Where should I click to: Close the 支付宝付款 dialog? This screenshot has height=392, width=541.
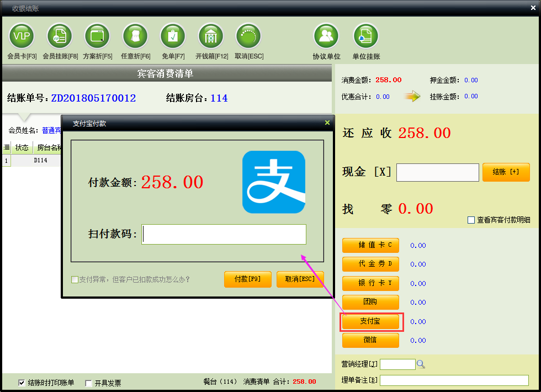tap(327, 123)
